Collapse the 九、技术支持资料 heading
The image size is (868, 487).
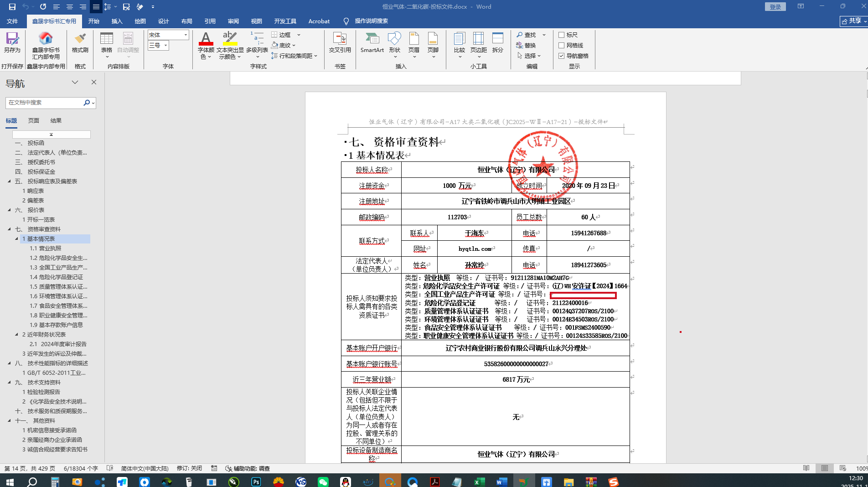pyautogui.click(x=9, y=382)
